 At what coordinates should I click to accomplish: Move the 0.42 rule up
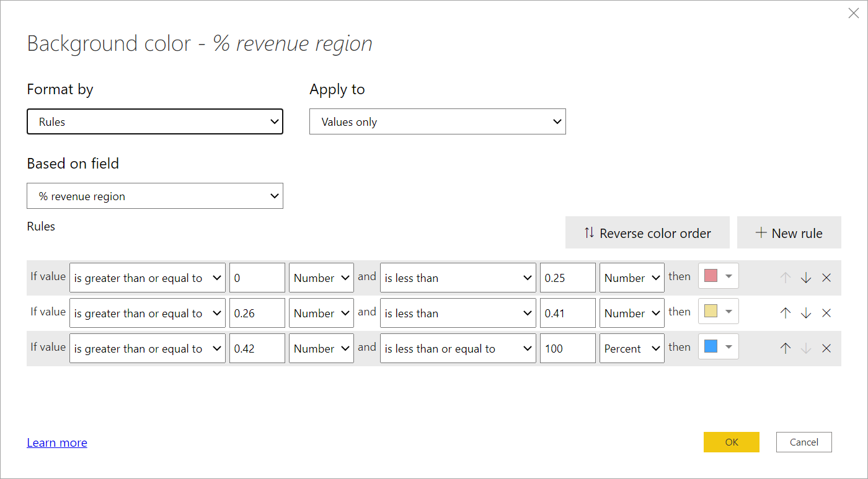[786, 348]
